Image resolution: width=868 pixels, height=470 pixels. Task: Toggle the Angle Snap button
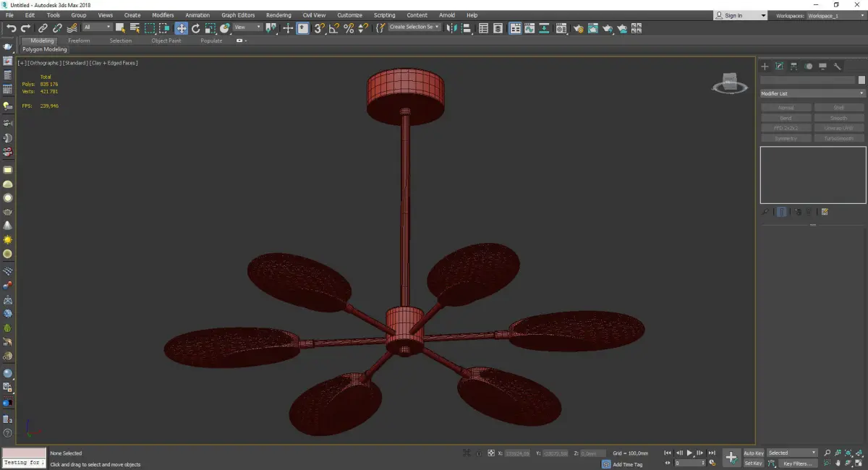(333, 28)
